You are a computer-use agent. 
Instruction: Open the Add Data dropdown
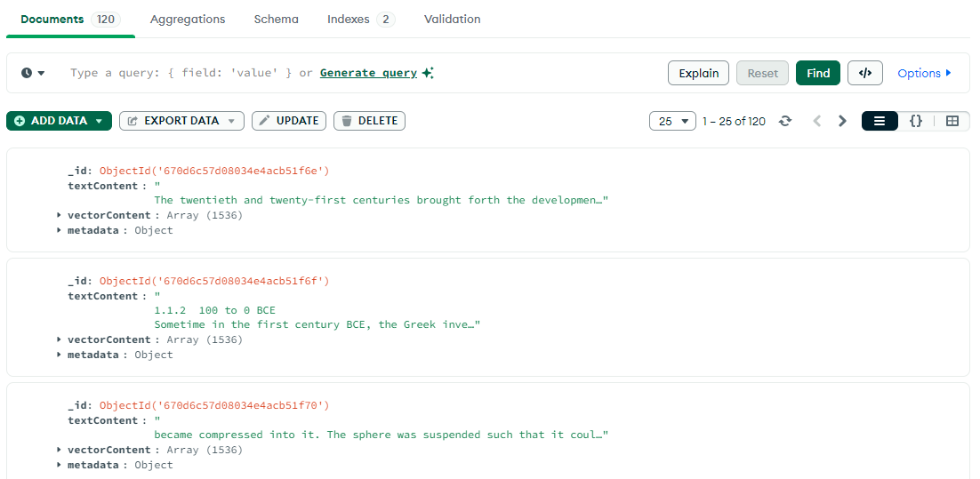pyautogui.click(x=59, y=121)
